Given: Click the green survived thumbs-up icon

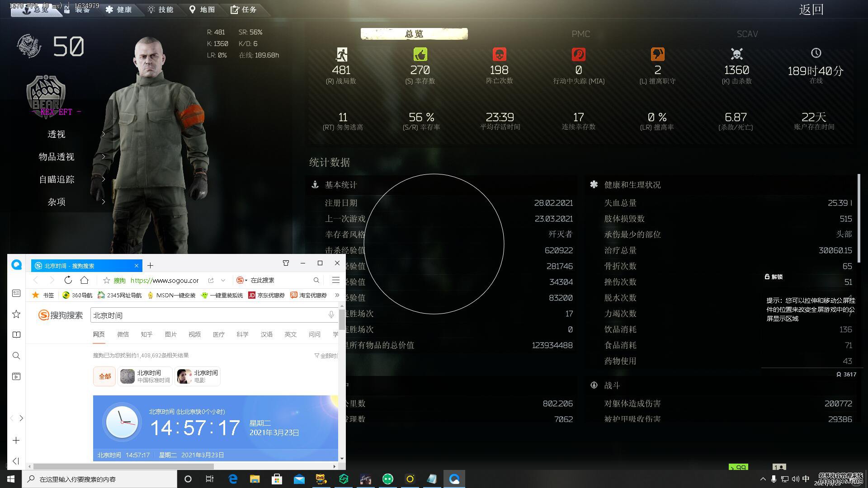Looking at the screenshot, I should coord(420,55).
